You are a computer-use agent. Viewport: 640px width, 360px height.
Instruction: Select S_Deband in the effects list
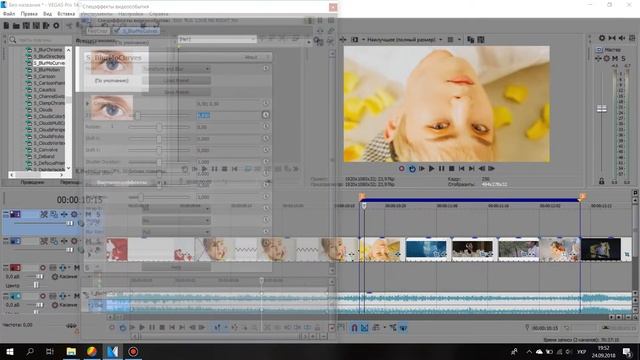click(x=44, y=156)
